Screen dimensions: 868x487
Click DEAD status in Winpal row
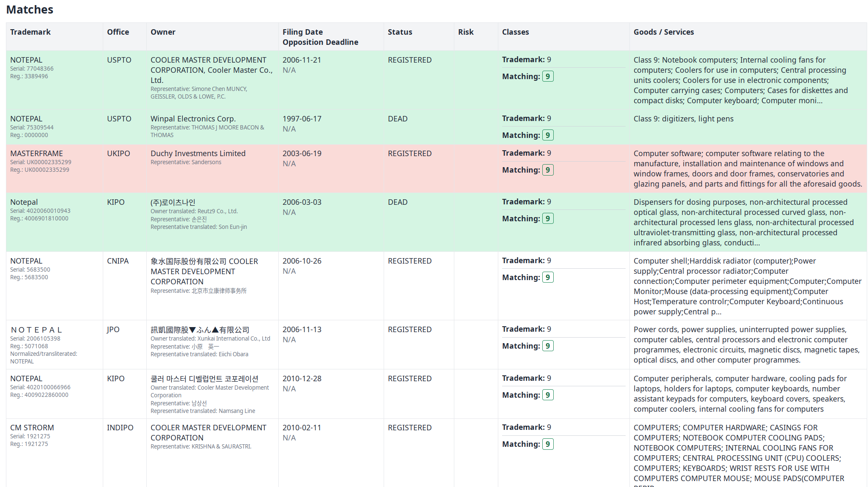398,119
